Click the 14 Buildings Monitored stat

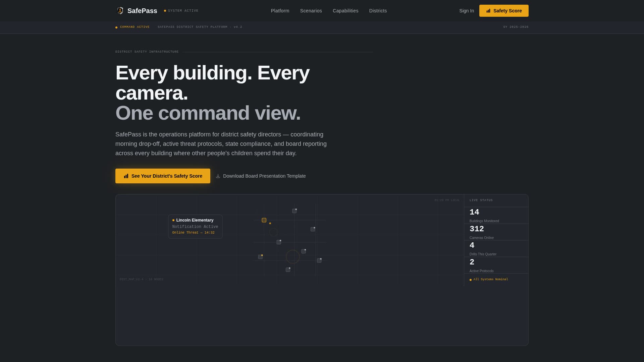coord(483,215)
